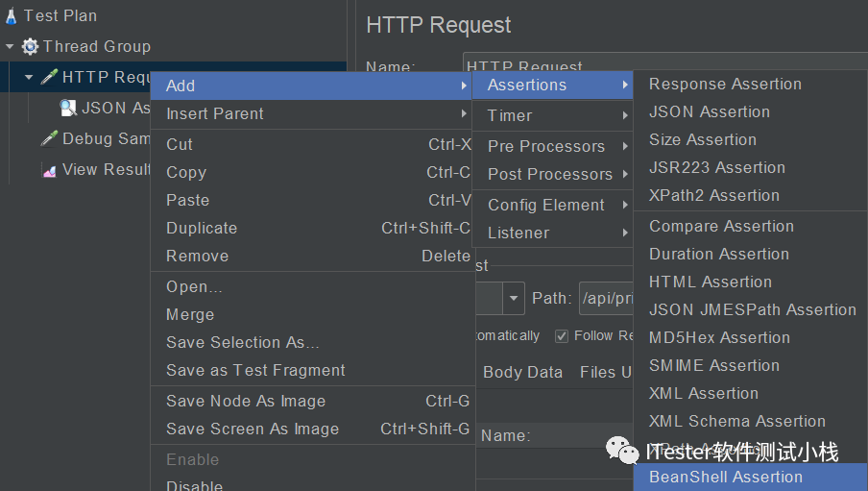Add an HTML Assertion
The width and height of the screenshot is (868, 491).
[x=750, y=282]
